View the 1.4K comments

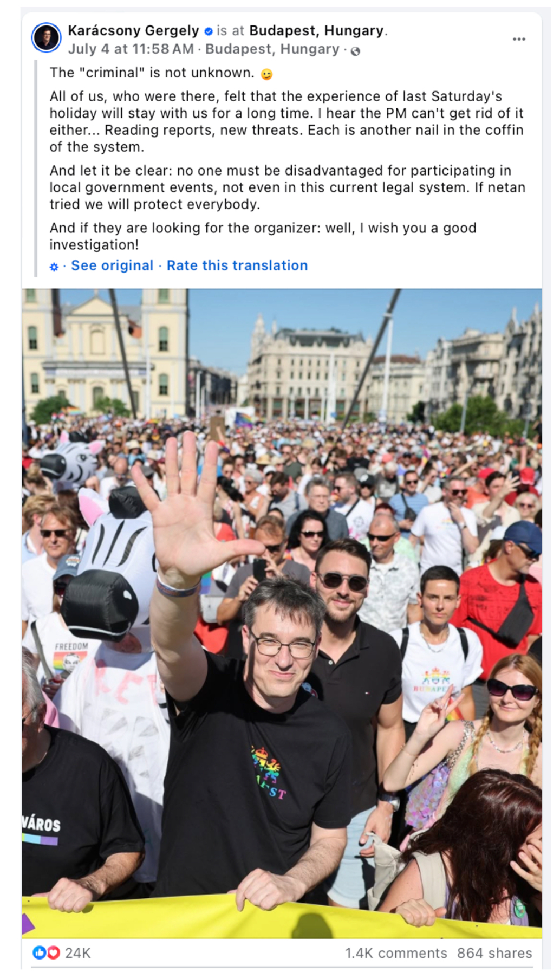396,953
